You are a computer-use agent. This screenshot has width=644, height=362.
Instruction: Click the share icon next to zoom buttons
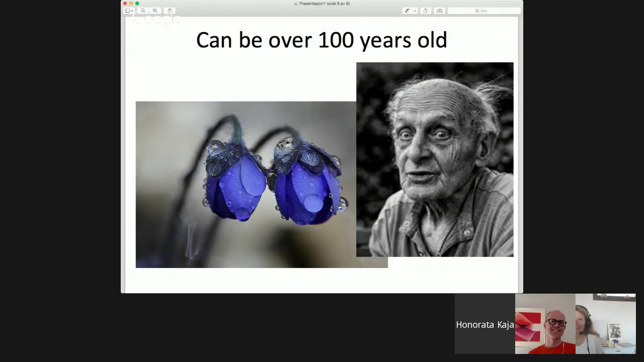tap(170, 11)
